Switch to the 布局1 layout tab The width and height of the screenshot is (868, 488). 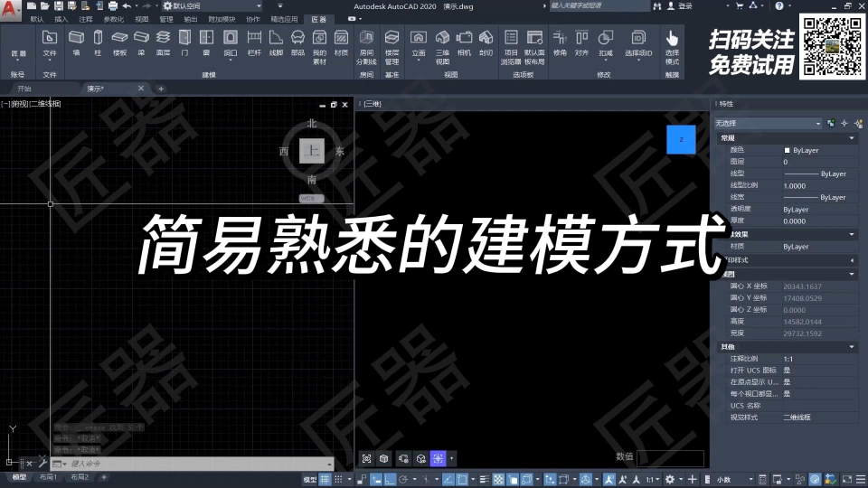pyautogui.click(x=48, y=477)
